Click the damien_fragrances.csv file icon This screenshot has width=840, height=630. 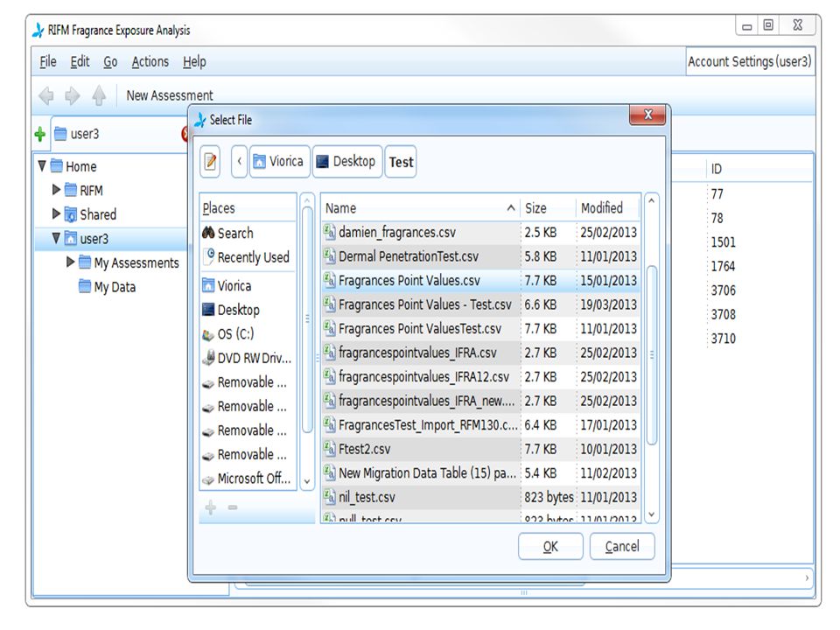(x=330, y=232)
